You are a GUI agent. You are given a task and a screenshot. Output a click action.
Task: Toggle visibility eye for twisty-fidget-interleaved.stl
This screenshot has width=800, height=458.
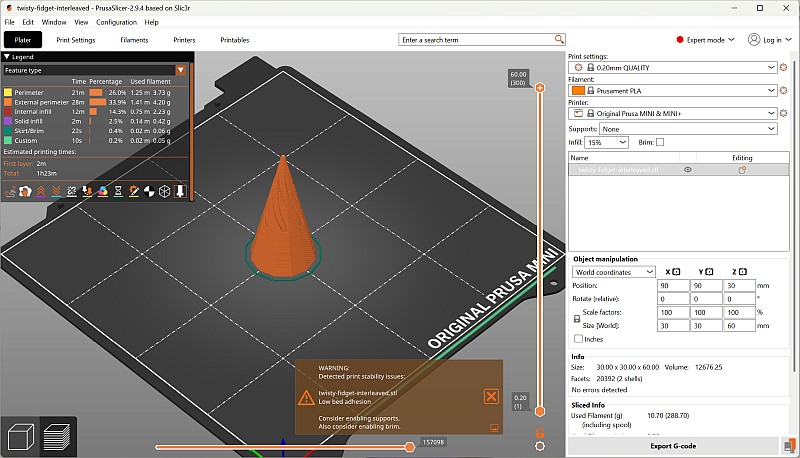pos(687,171)
